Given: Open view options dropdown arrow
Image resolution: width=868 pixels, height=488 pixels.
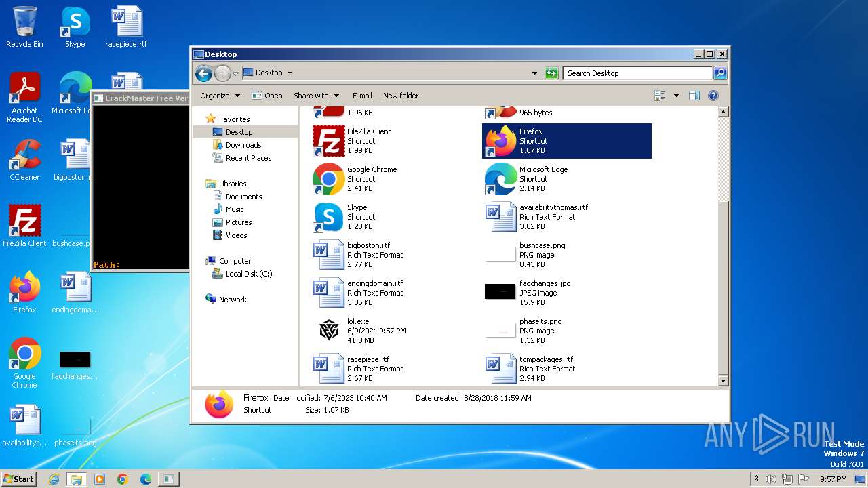Looking at the screenshot, I should pos(676,96).
